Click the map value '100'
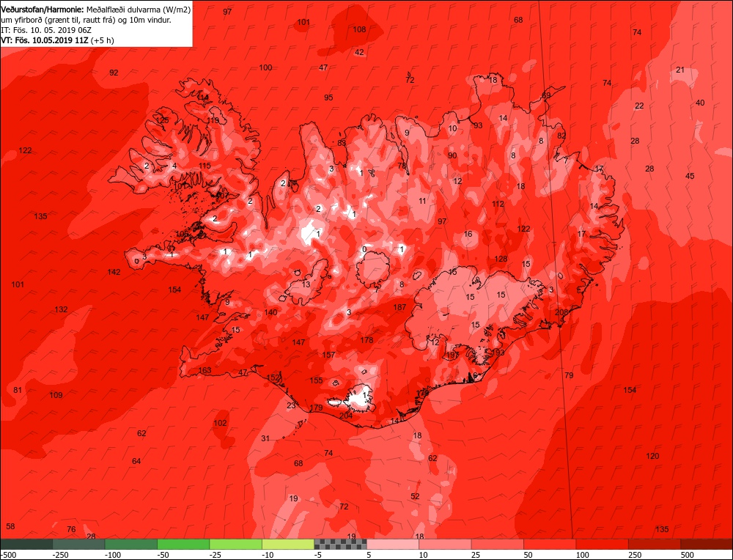The width and height of the screenshot is (733, 560). coord(265,67)
